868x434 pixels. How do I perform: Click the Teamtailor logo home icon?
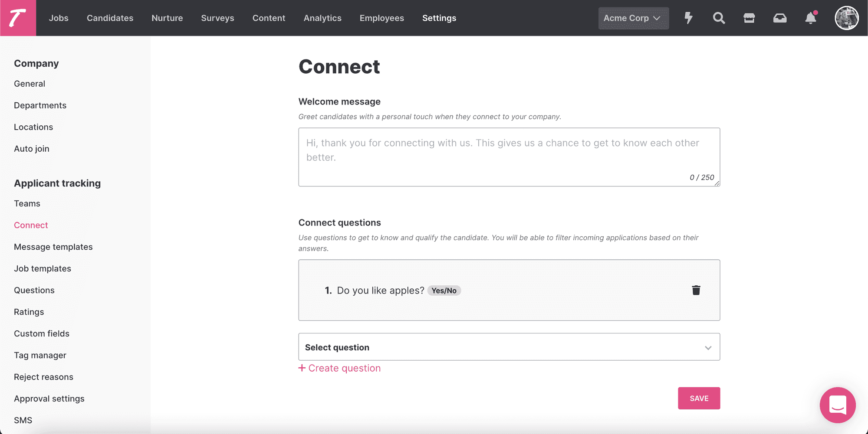[18, 18]
